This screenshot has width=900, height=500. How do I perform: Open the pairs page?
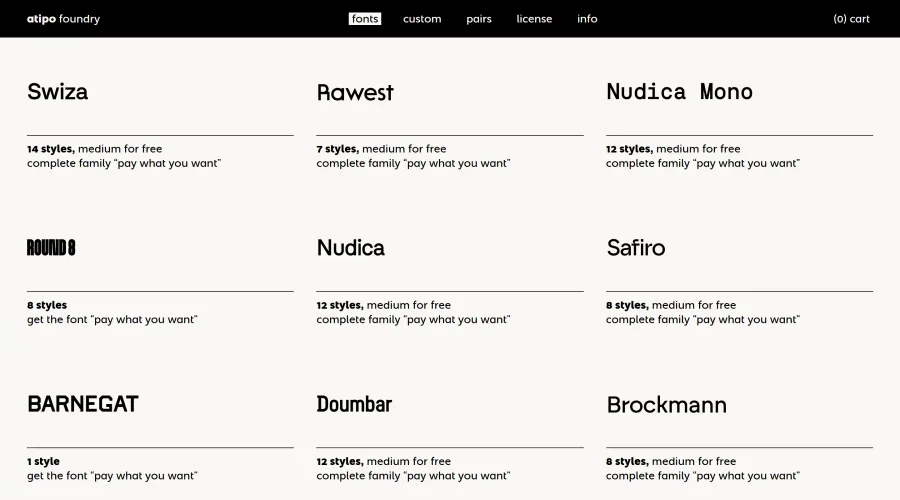(479, 19)
